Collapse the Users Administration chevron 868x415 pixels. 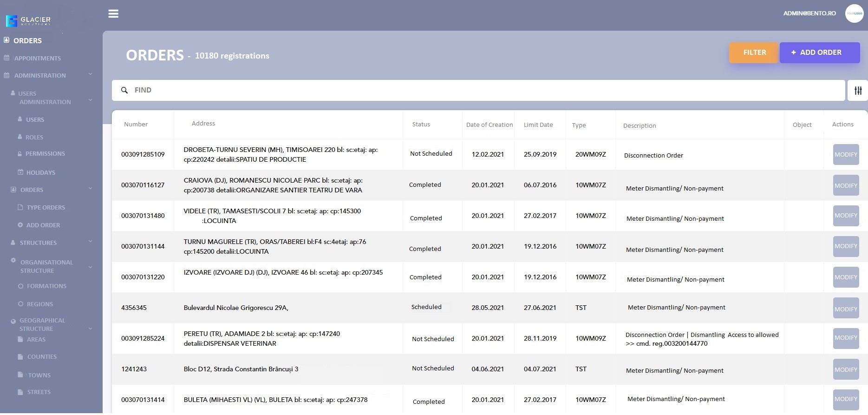pyautogui.click(x=91, y=100)
